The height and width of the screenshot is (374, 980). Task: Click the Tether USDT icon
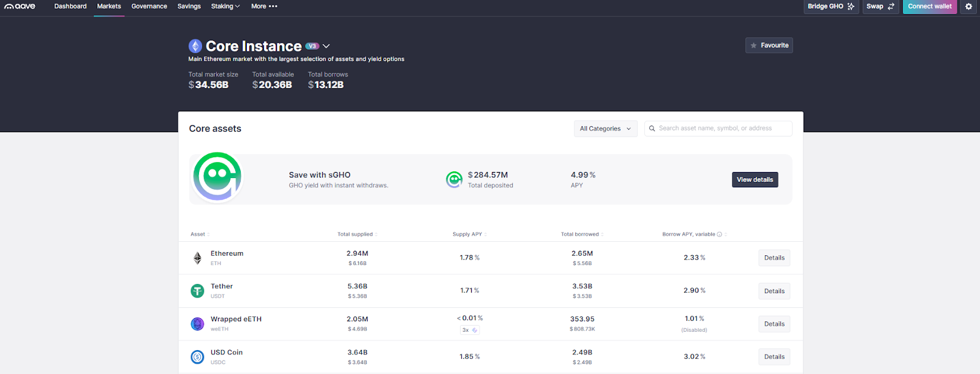click(x=197, y=291)
